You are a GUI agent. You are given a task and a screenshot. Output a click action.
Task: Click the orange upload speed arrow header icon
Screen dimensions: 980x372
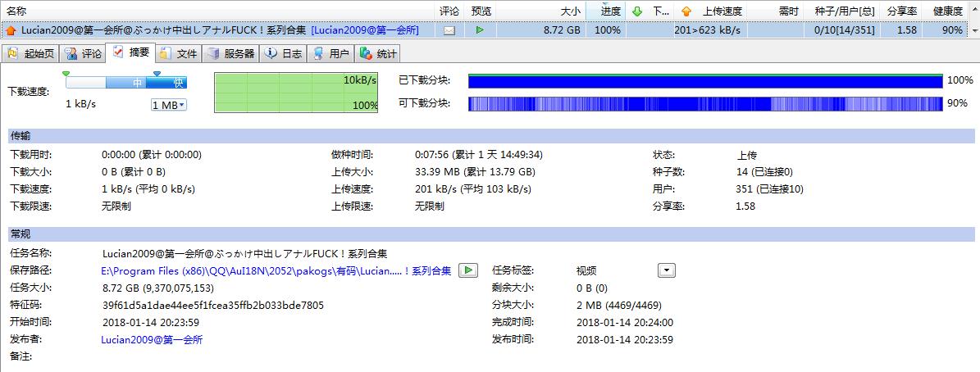click(686, 11)
